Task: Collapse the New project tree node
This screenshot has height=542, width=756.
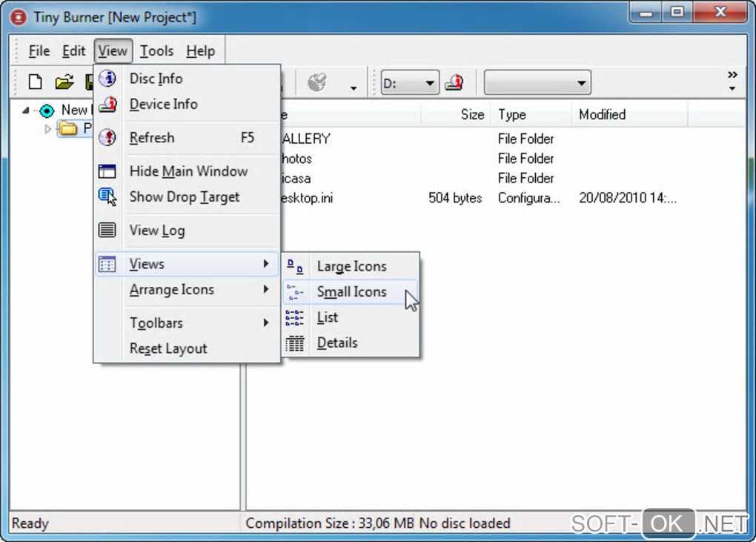Action: point(25,110)
